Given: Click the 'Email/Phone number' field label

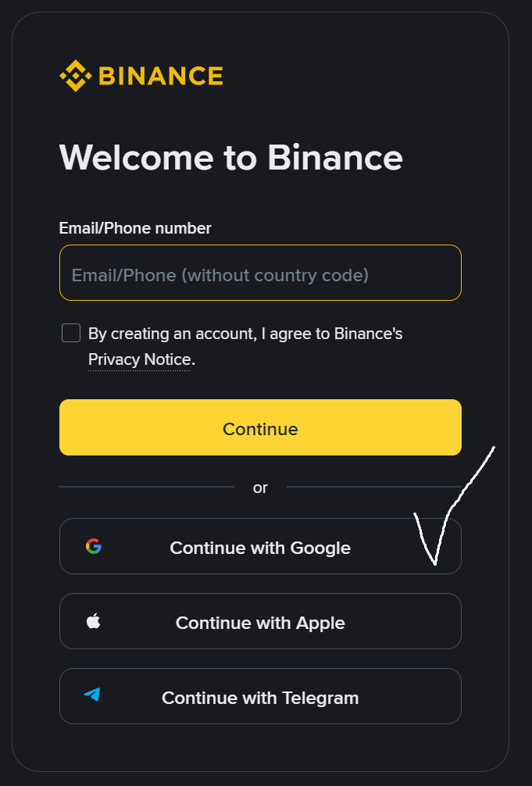Looking at the screenshot, I should click(135, 228).
